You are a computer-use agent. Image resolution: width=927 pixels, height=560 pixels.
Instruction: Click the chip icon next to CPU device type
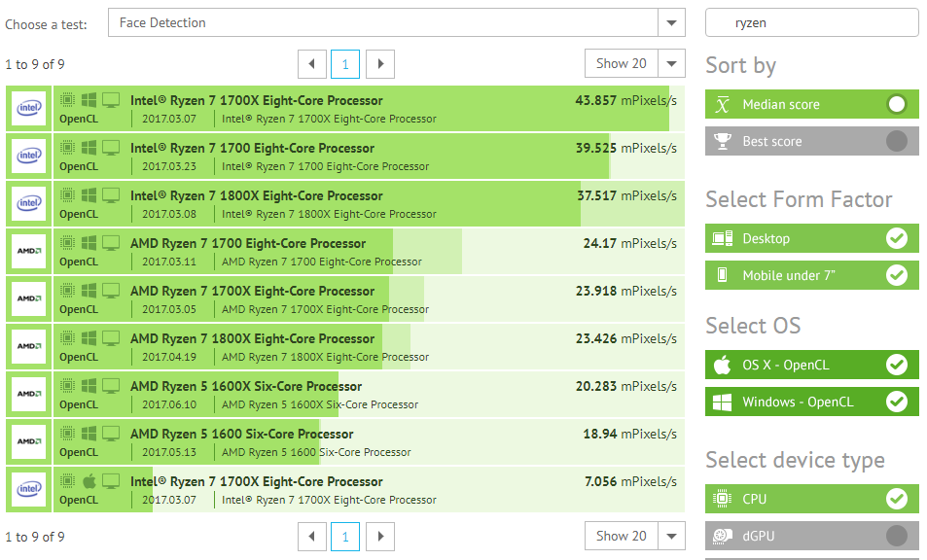click(x=722, y=499)
